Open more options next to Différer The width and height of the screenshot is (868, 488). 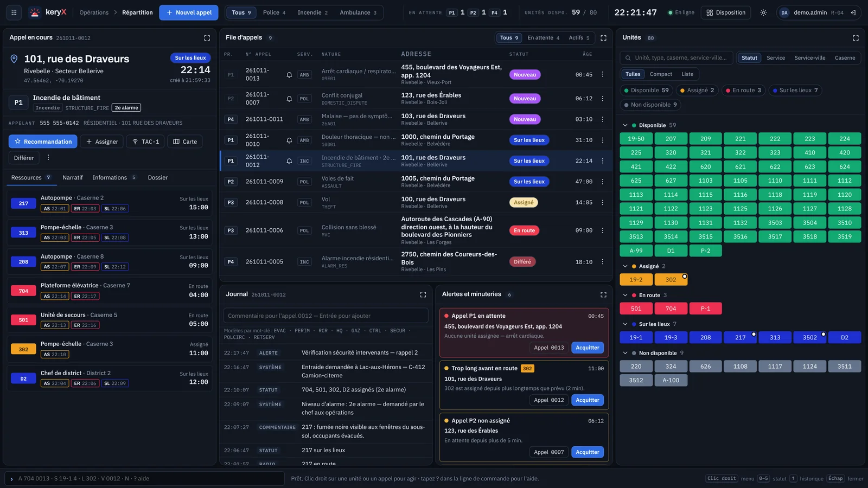pyautogui.click(x=48, y=157)
